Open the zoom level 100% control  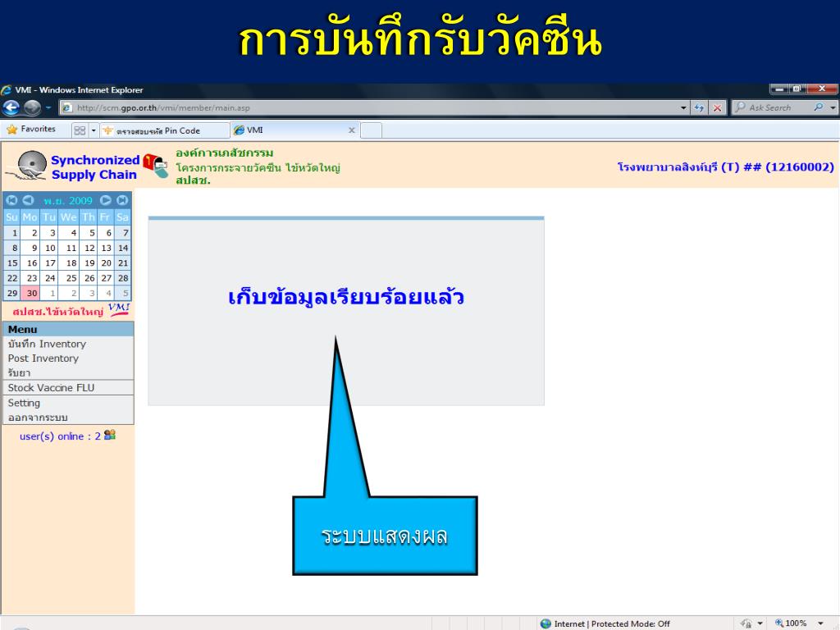tap(791, 623)
